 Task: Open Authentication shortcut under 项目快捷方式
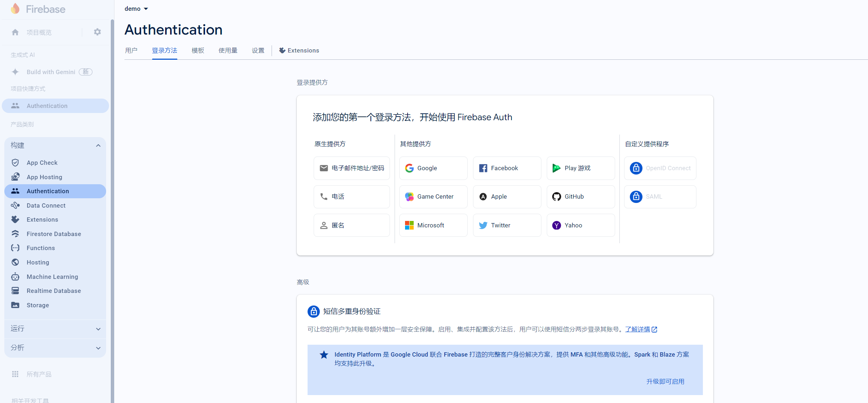click(x=55, y=106)
